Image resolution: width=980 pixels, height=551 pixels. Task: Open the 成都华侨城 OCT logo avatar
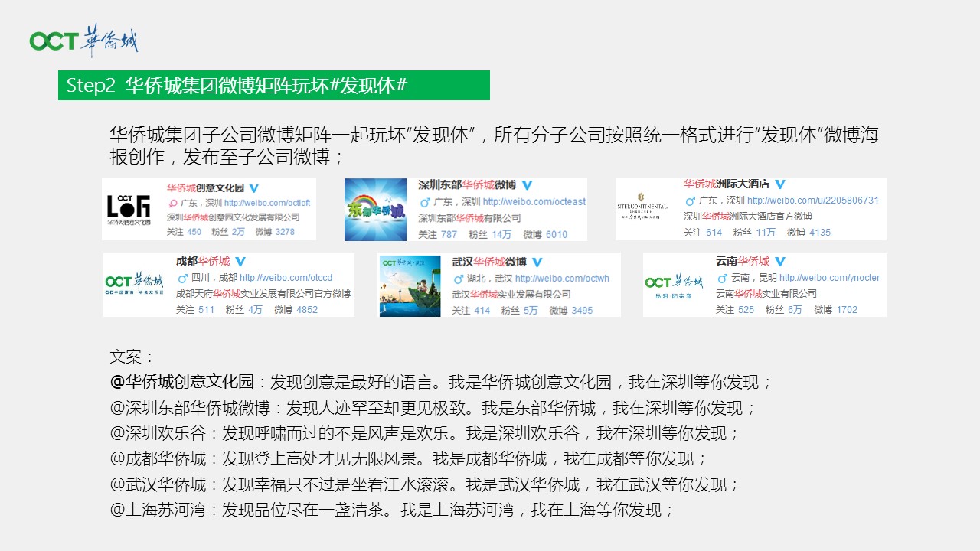pos(134,285)
